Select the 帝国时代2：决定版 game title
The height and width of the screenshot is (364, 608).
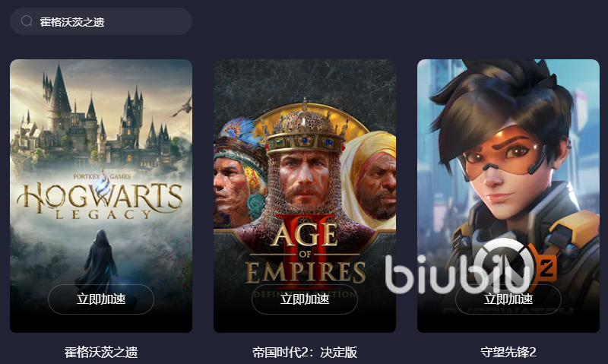point(305,352)
